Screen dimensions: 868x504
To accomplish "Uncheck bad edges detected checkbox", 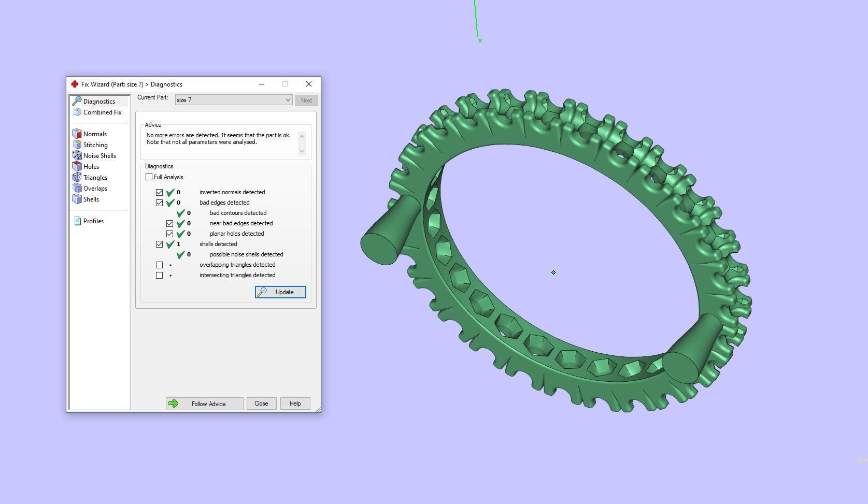I will click(160, 203).
